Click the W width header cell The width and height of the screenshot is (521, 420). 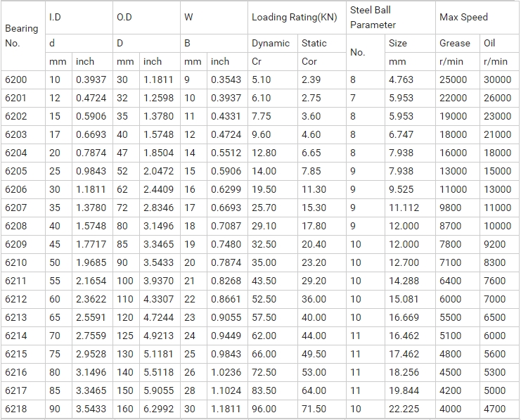pyautogui.click(x=214, y=18)
